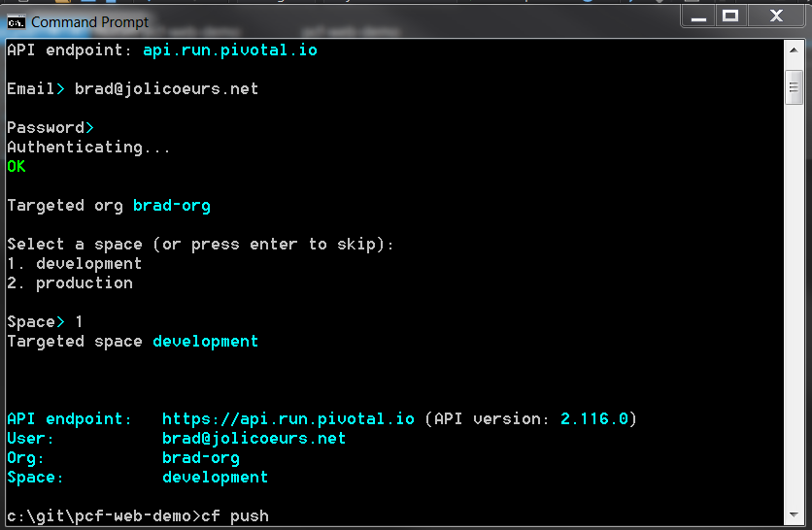Click the empty scrollbar track below the thumb

tap(794, 306)
